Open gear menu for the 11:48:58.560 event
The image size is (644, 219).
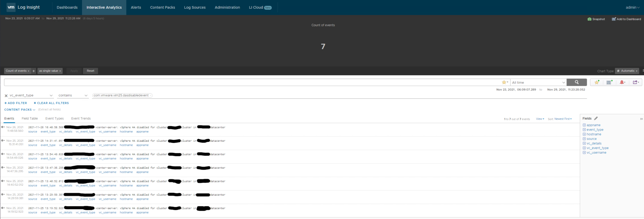coord(3,127)
